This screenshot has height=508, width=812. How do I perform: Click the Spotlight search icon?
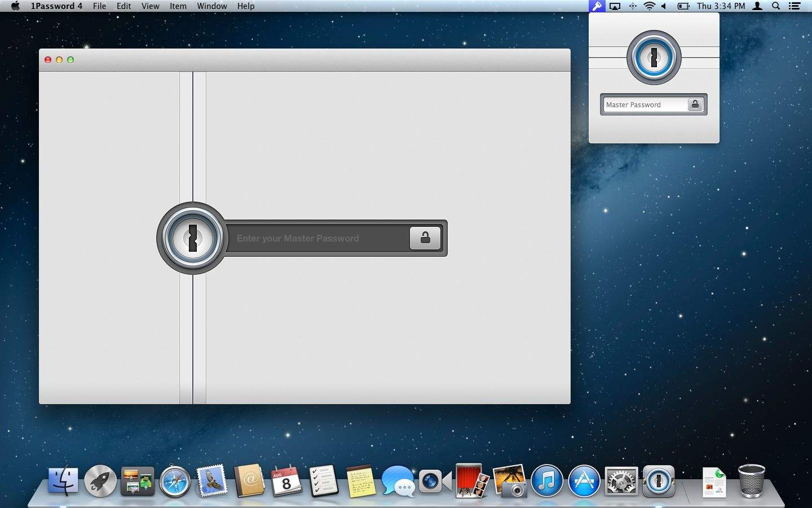[776, 6]
